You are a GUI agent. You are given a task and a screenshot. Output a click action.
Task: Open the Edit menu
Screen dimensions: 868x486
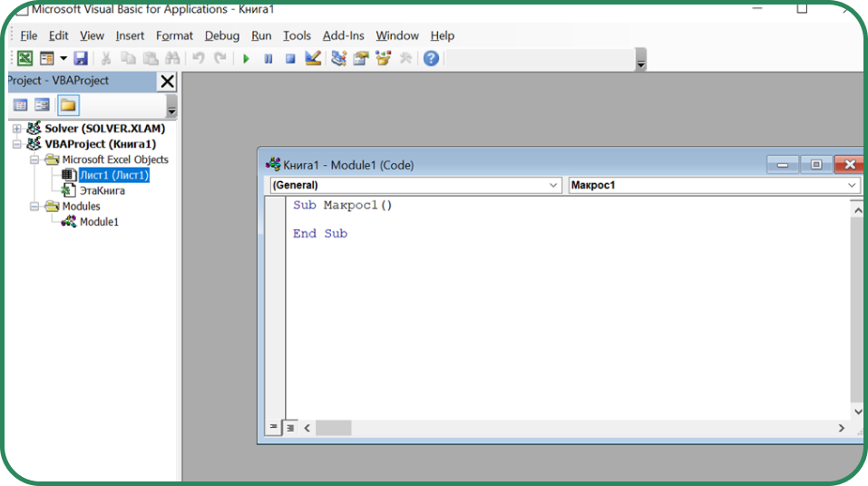(58, 35)
